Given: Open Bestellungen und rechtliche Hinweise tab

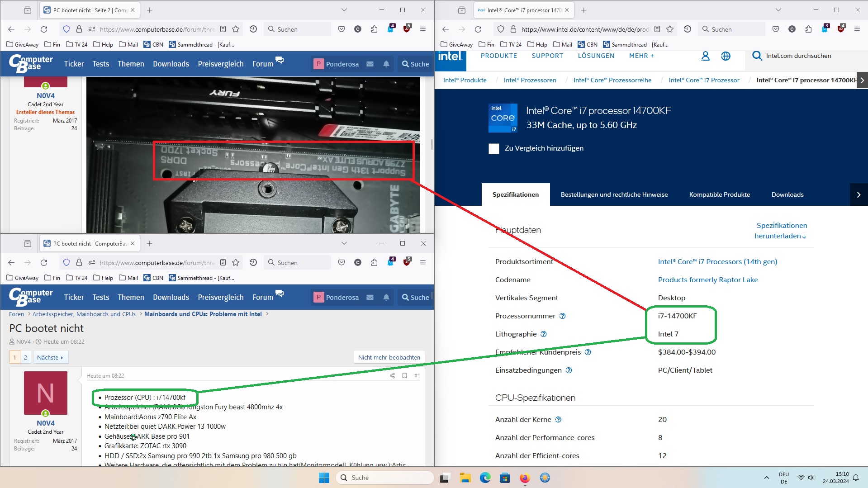Looking at the screenshot, I should tap(614, 195).
